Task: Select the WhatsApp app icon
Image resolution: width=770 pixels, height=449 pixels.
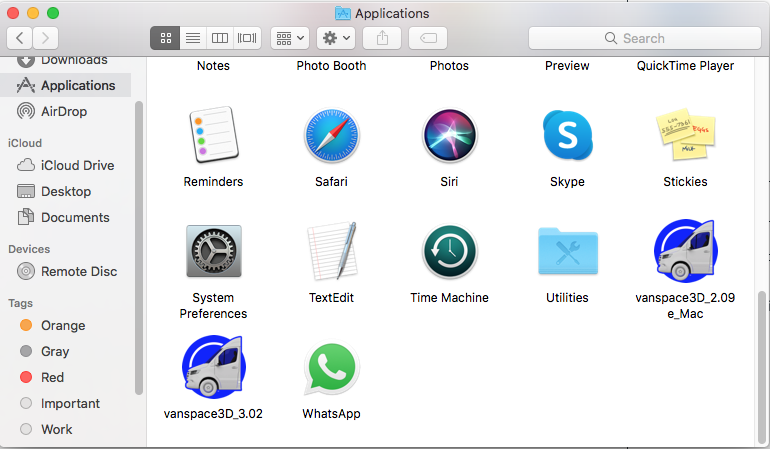Action: [x=331, y=367]
